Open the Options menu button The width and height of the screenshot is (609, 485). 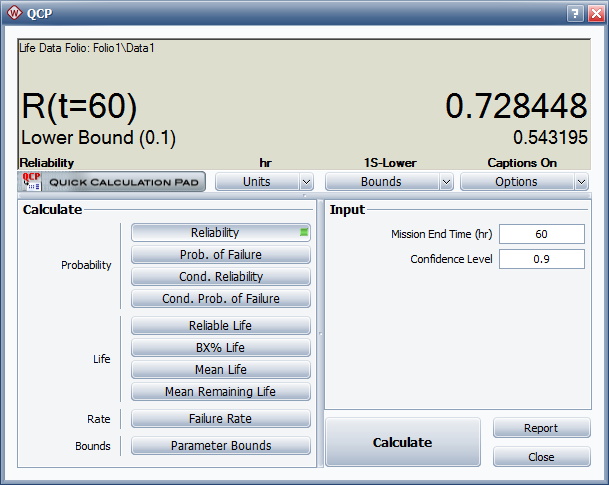(516, 182)
